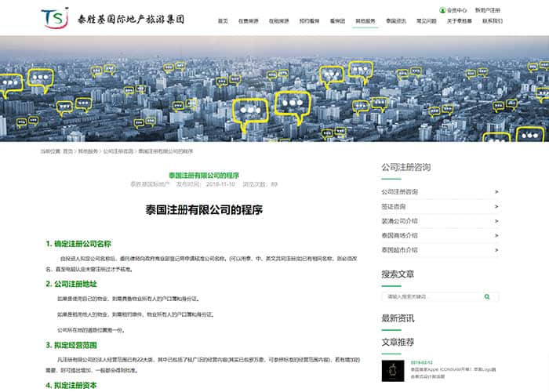Viewport: 549px width, 392px height.
Task: Click arrow beside 公司注册咨询 sidebar item
Action: [x=496, y=192]
